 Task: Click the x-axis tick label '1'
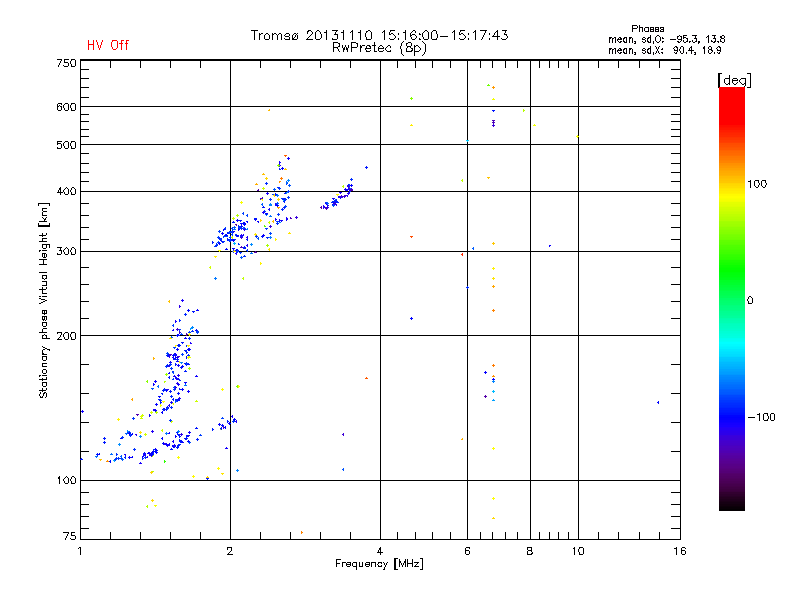80,551
